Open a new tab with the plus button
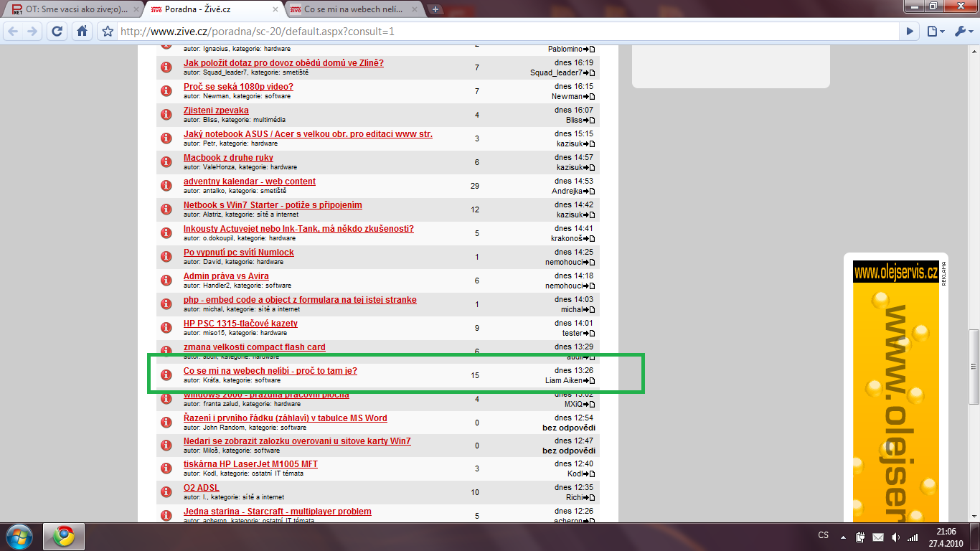980x551 pixels. 435,9
